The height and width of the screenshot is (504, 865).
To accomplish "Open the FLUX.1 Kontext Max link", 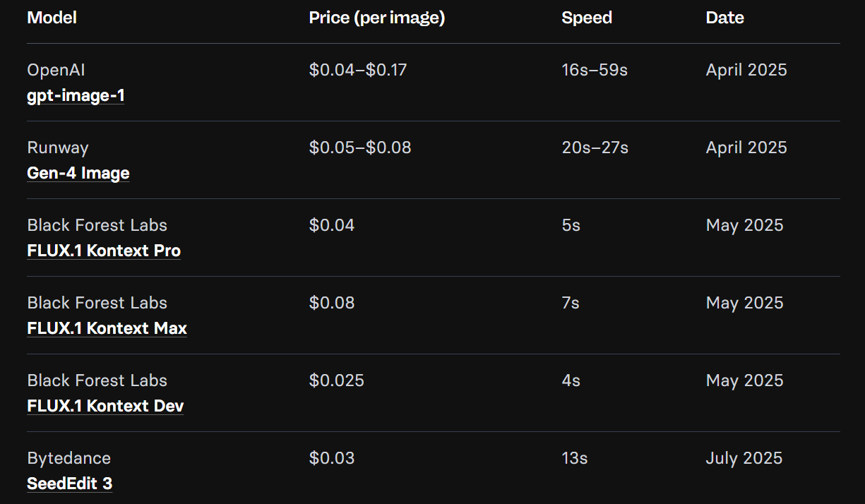I will (107, 328).
